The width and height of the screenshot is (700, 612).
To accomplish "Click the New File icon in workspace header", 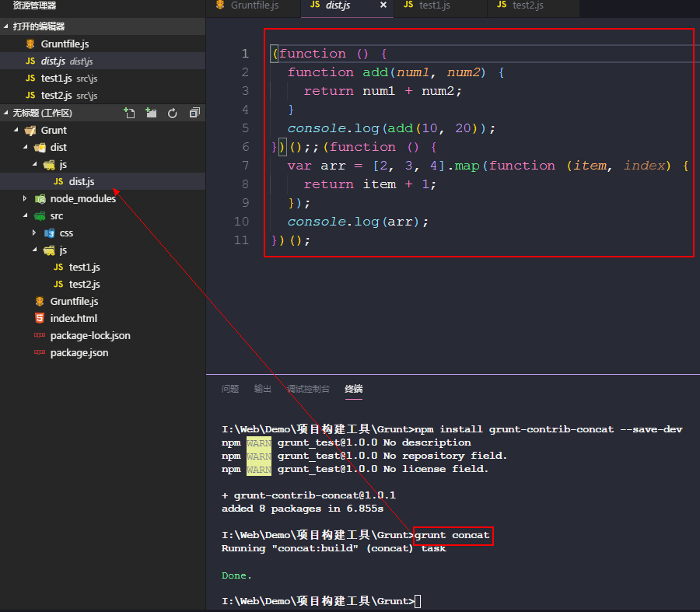I will 130,113.
